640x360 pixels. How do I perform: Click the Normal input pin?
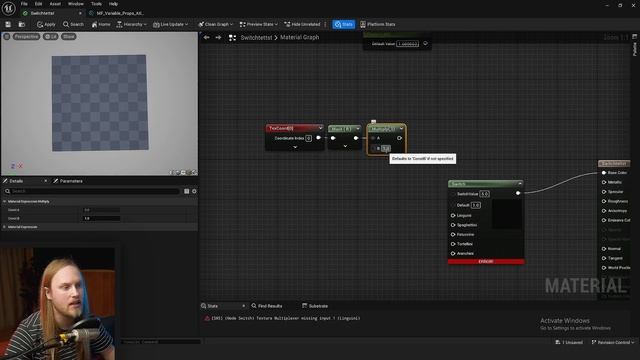(x=604, y=249)
